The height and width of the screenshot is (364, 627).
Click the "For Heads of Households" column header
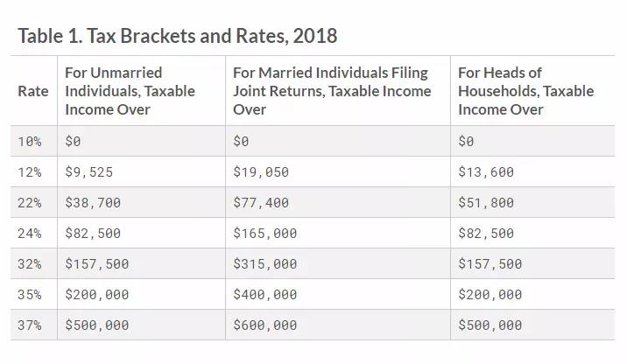coord(525,91)
